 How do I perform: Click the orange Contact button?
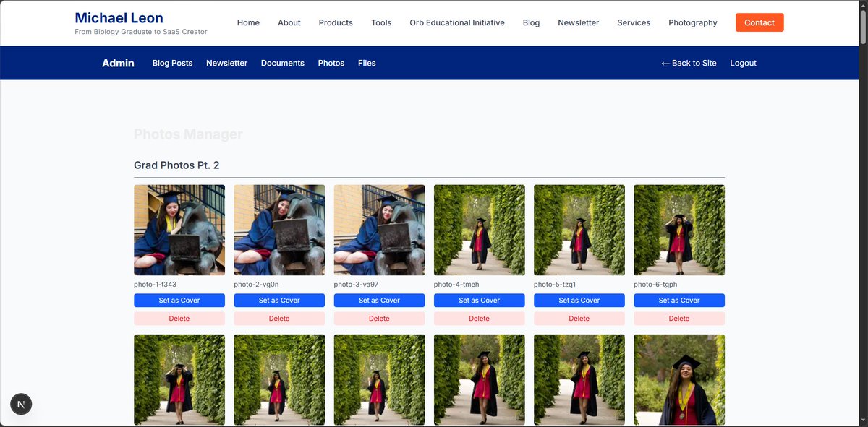pos(759,22)
